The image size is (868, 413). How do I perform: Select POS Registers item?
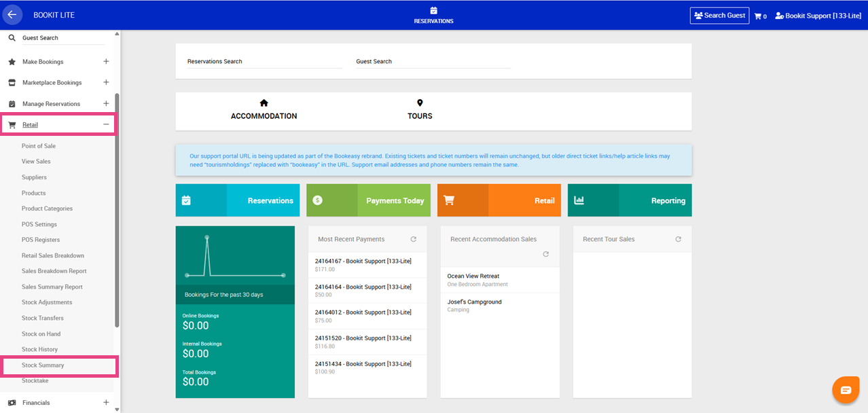pos(41,240)
